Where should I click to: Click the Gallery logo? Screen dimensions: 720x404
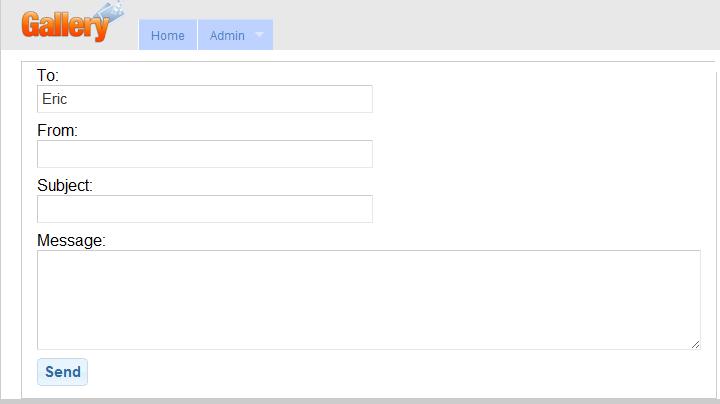pos(73,23)
